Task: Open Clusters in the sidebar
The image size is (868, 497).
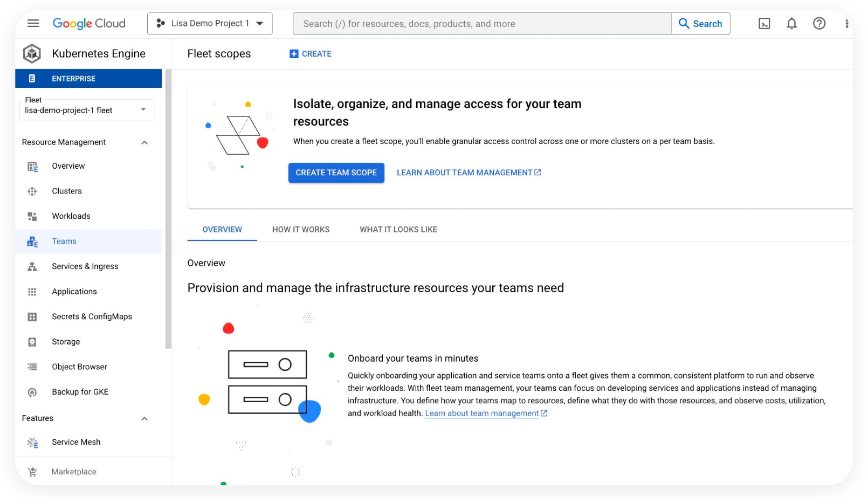Action: pyautogui.click(x=88, y=191)
